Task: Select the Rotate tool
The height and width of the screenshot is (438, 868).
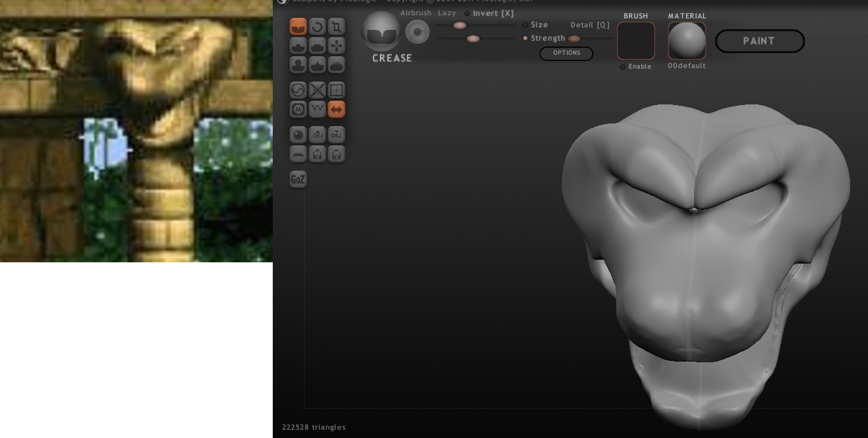Action: pyautogui.click(x=317, y=27)
